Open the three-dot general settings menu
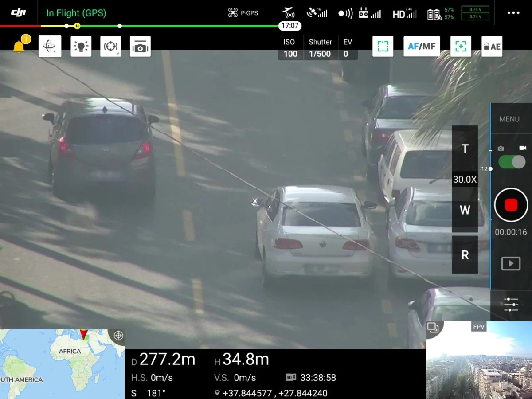The width and height of the screenshot is (532, 399). (x=513, y=13)
